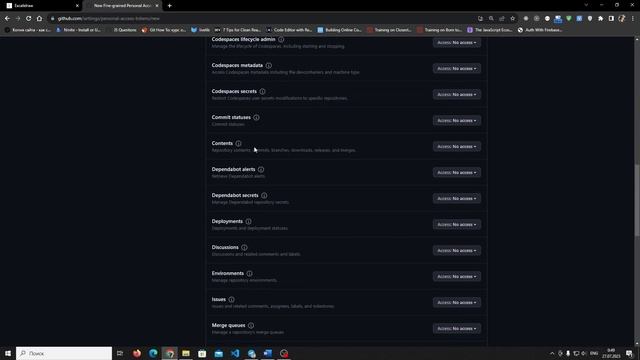
Task: Open info icon next to Commit statuses
Action: [256, 118]
